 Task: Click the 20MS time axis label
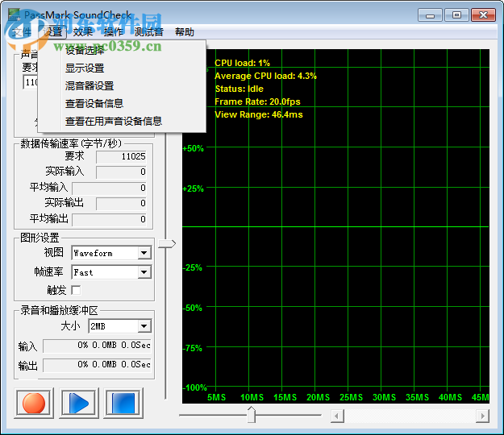click(x=318, y=397)
